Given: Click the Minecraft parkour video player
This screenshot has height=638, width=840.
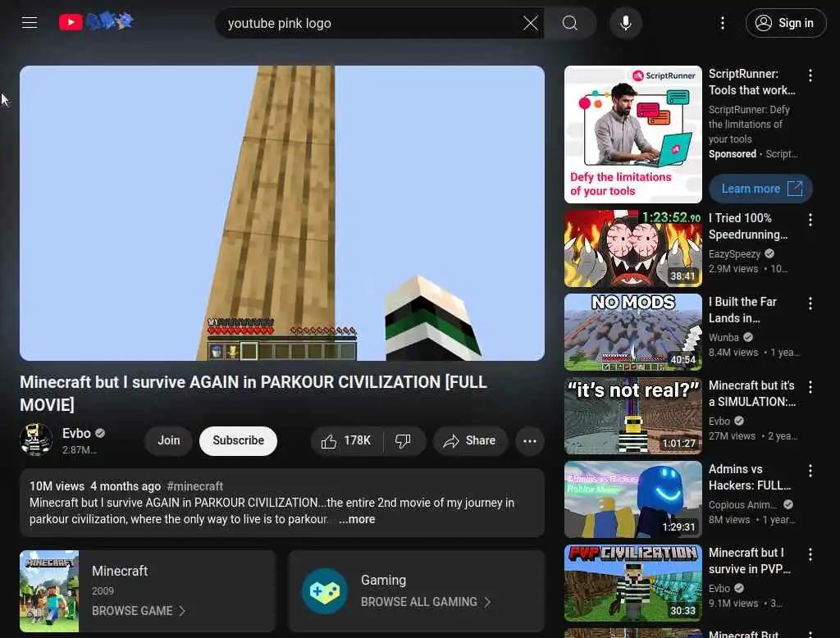Looking at the screenshot, I should (282, 213).
